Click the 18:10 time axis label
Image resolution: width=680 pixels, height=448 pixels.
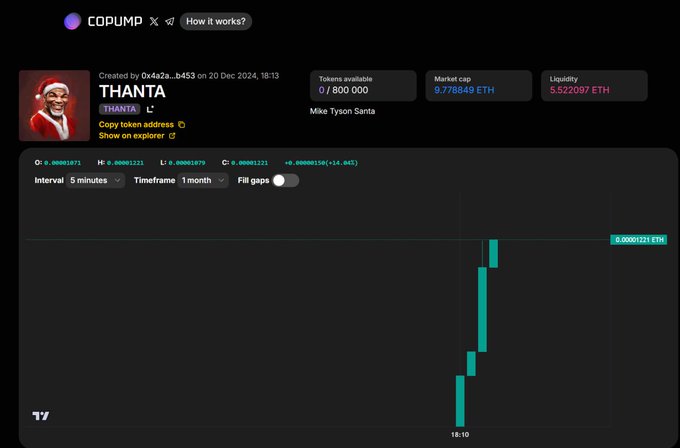pos(460,435)
